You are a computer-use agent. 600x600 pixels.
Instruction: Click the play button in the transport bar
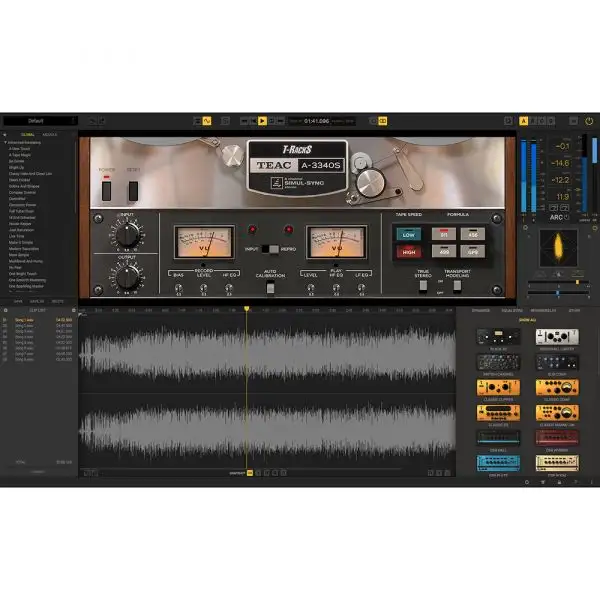[262, 120]
